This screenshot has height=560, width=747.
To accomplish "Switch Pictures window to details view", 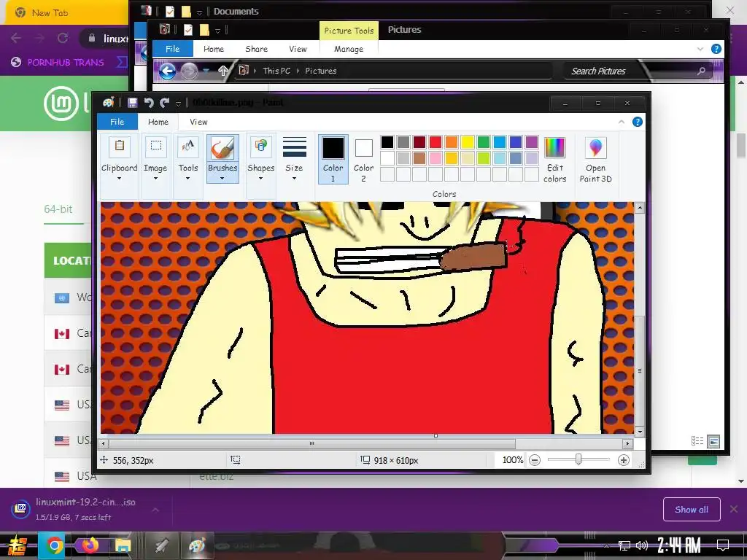I will tap(697, 441).
